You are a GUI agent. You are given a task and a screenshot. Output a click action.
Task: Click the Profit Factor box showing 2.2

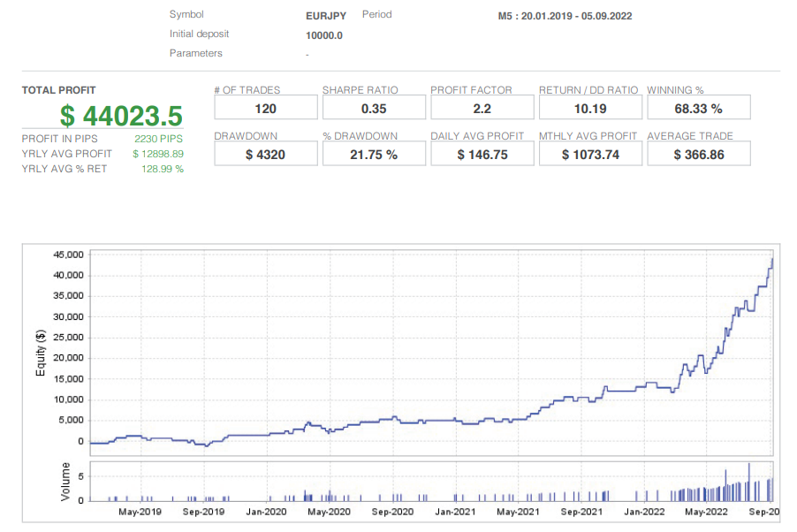point(482,109)
